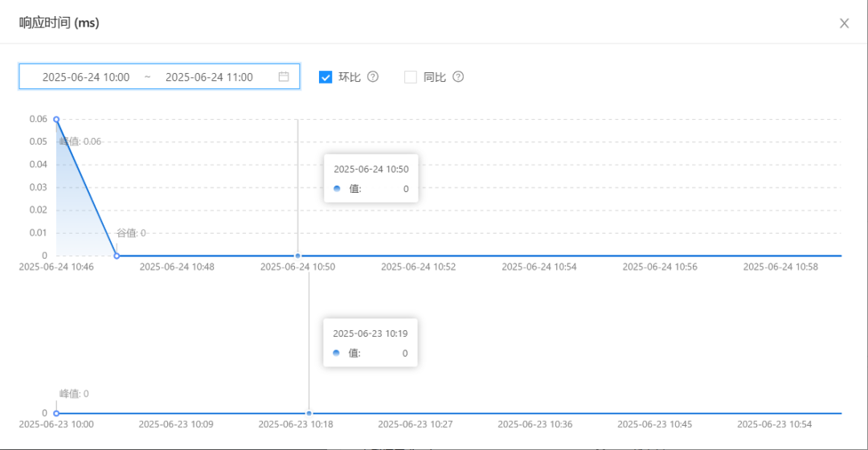Click the tooltip title 2025-06-24 10:50
868x450 pixels.
[x=371, y=170]
